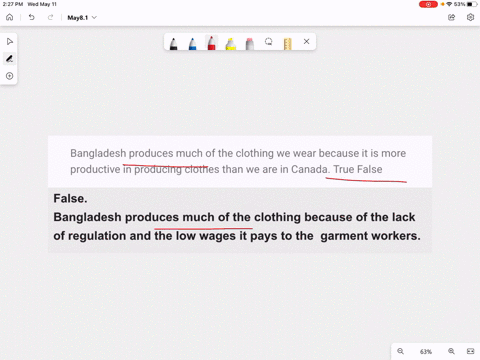The image size is (480, 360).
Task: Click 'low wages' in the answer text
Action: tap(206, 236)
